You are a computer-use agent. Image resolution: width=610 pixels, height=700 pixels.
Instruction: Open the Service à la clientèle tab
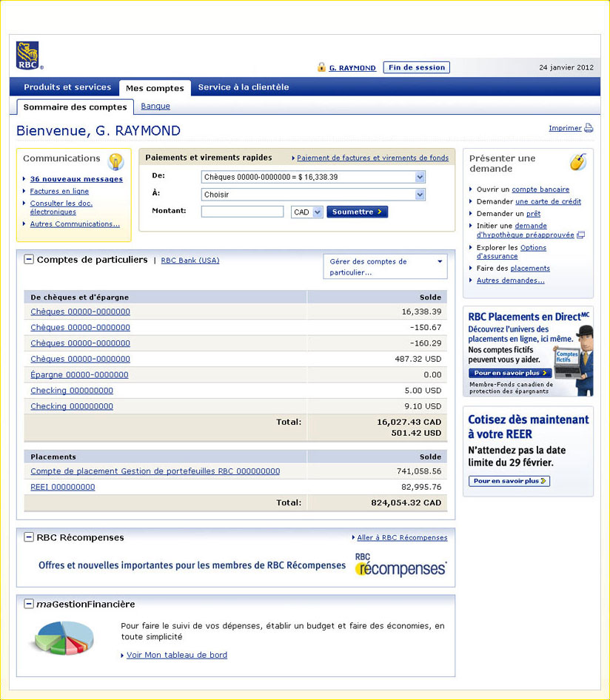pyautogui.click(x=244, y=87)
